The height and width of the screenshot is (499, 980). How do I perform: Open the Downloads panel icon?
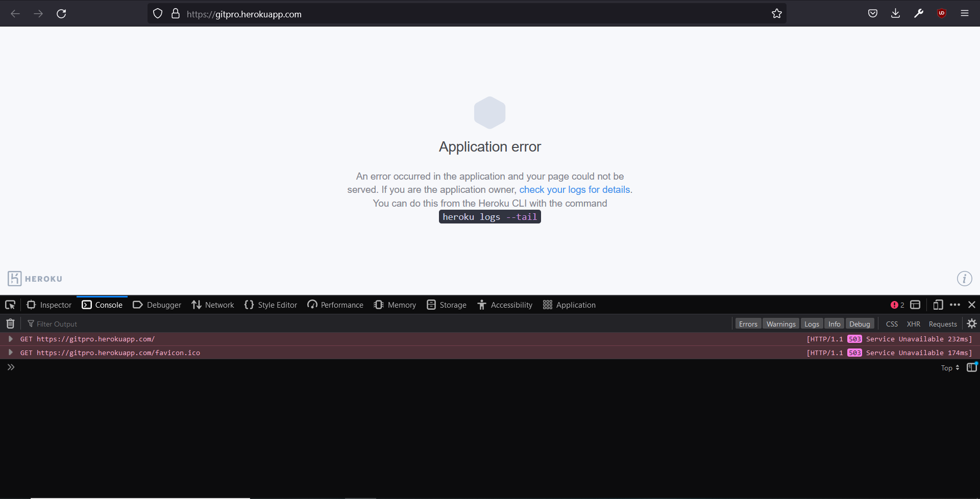coord(896,14)
